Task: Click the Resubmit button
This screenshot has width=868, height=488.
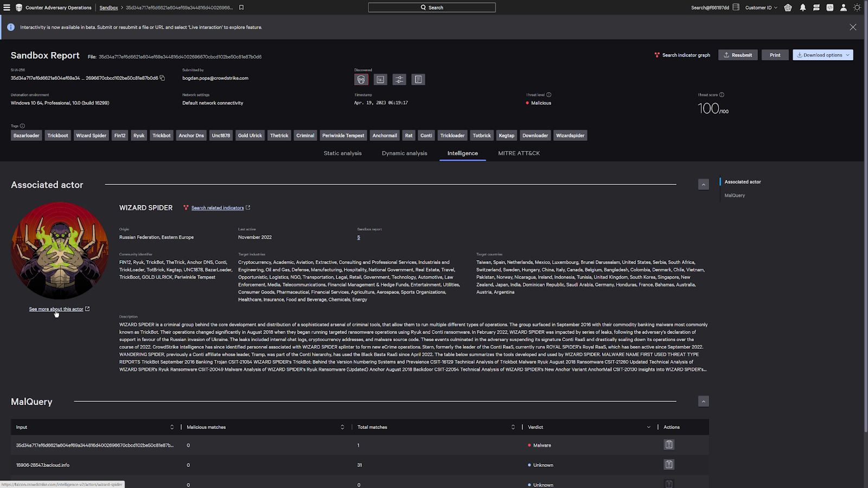Action: click(x=738, y=55)
